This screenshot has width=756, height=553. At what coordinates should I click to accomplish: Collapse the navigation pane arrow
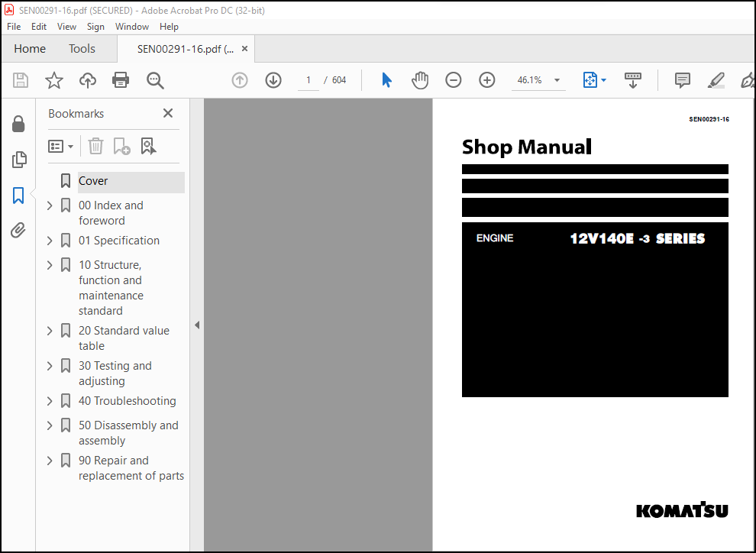[197, 325]
